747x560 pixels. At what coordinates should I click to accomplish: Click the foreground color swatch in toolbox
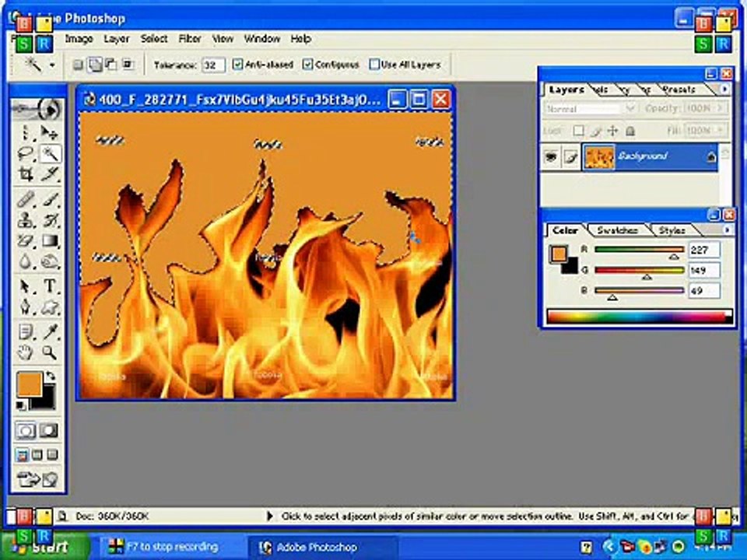click(x=30, y=385)
